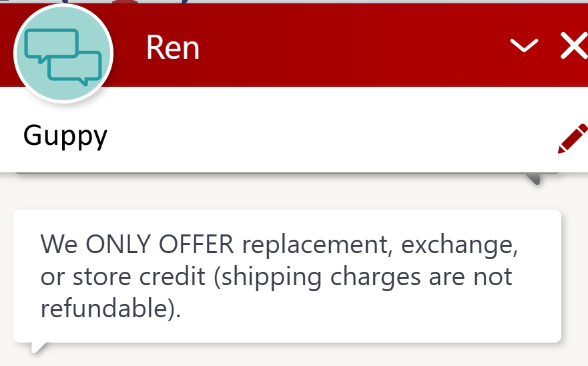
Task: Click the white name bar beside Guppy
Action: 330,137
